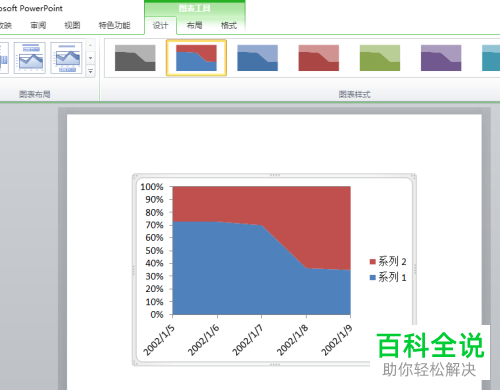Screen dimensions: 500x390
Task: Select the red and blue chart style
Action: point(196,58)
